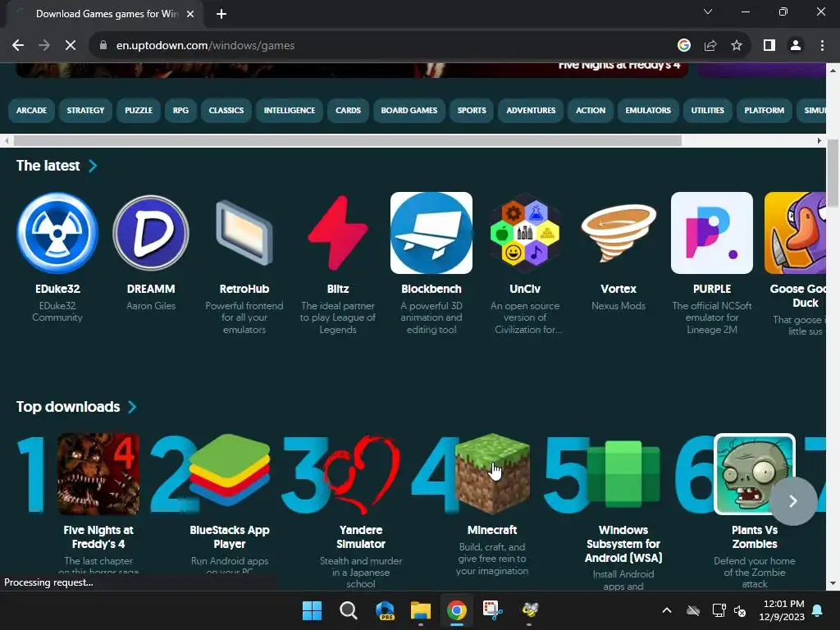Image resolution: width=840 pixels, height=630 pixels.
Task: Expand the Top downloads section arrow
Action: 132,407
